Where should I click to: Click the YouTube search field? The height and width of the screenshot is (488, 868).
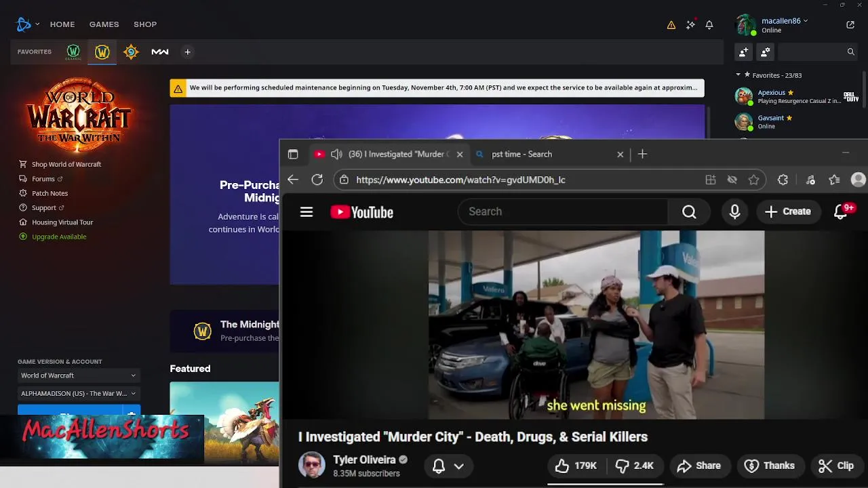(563, 212)
